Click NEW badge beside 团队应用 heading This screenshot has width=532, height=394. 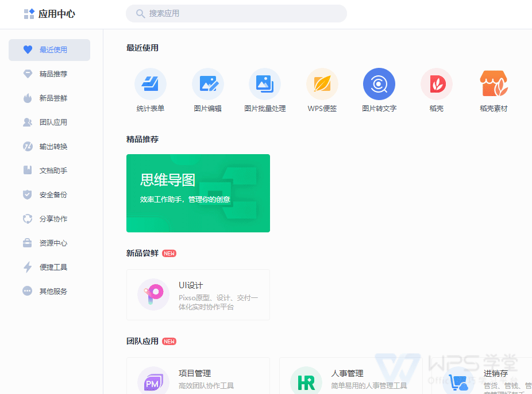click(169, 341)
